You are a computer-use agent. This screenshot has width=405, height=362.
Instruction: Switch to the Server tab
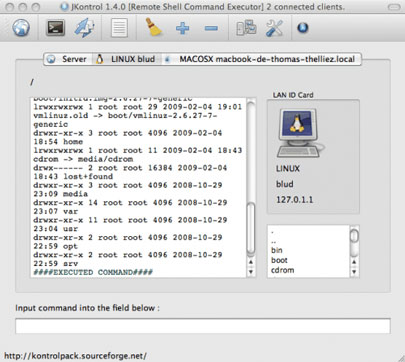click(66, 59)
